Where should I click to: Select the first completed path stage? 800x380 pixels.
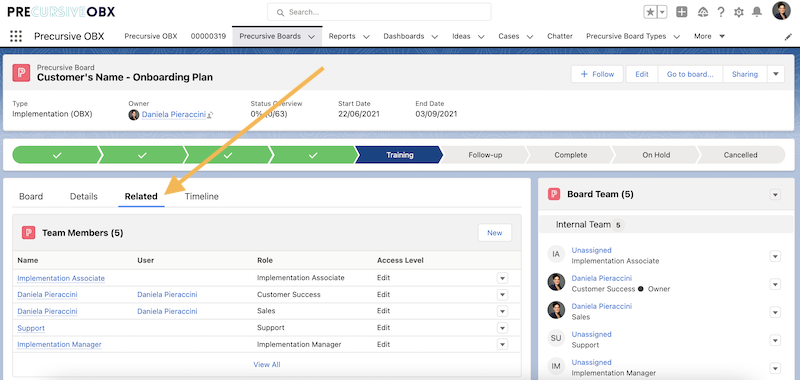pyautogui.click(x=56, y=155)
